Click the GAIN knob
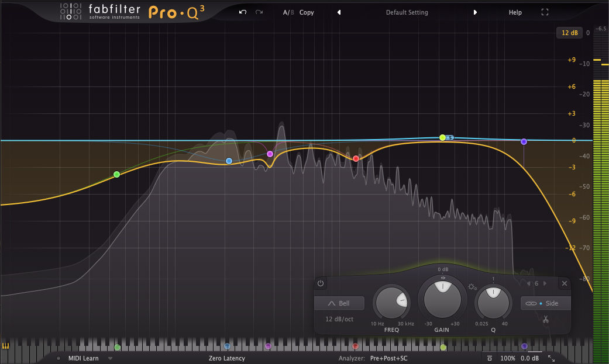 [442, 299]
